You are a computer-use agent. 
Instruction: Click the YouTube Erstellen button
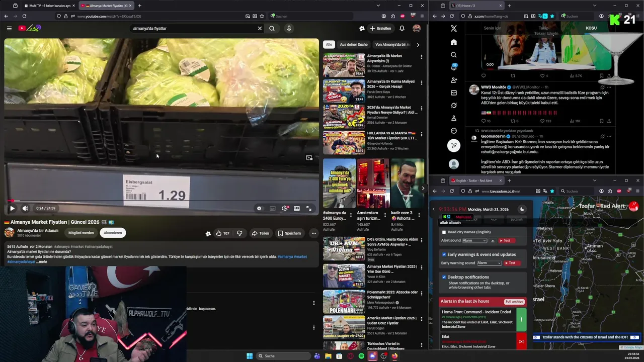[x=380, y=28]
